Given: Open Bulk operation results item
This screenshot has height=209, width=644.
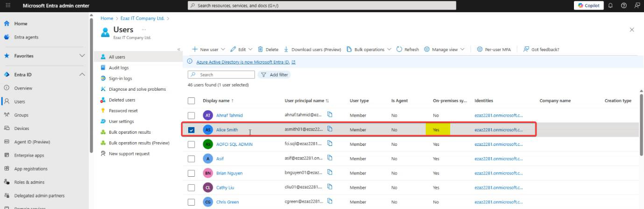Looking at the screenshot, I should (x=130, y=132).
